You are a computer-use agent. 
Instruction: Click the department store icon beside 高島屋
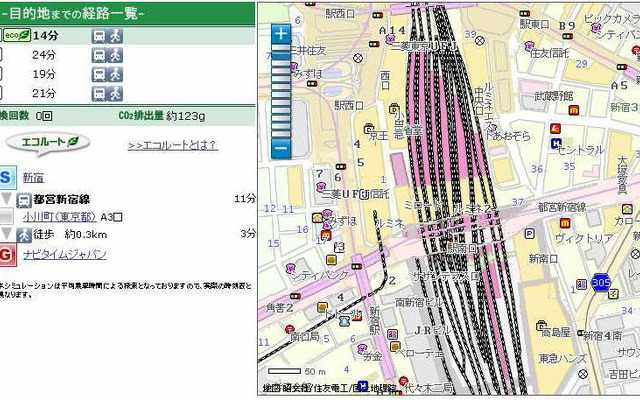(x=542, y=326)
